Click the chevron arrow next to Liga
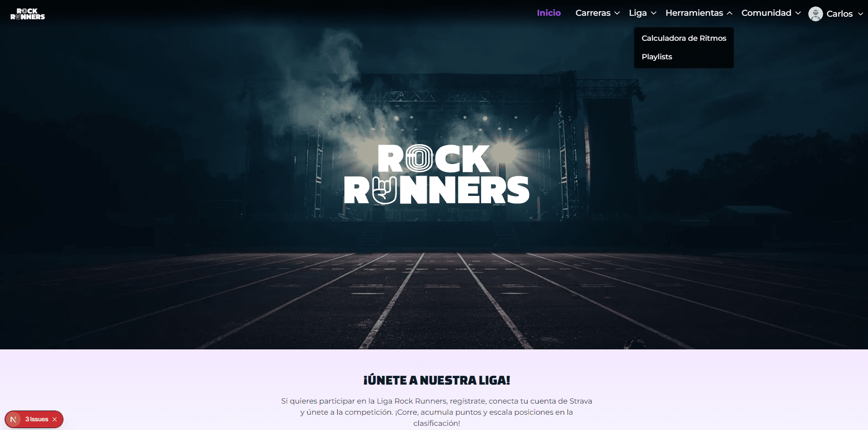The width and height of the screenshot is (868, 430). (x=654, y=13)
